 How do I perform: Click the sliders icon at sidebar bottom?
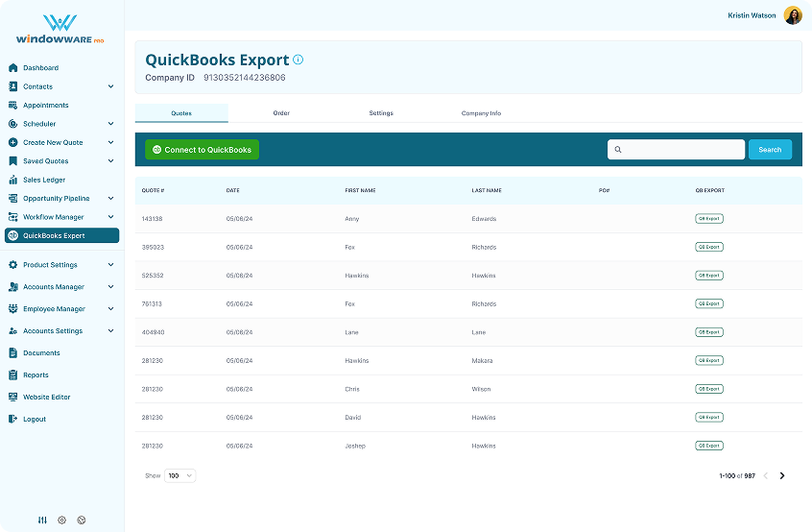(42, 520)
